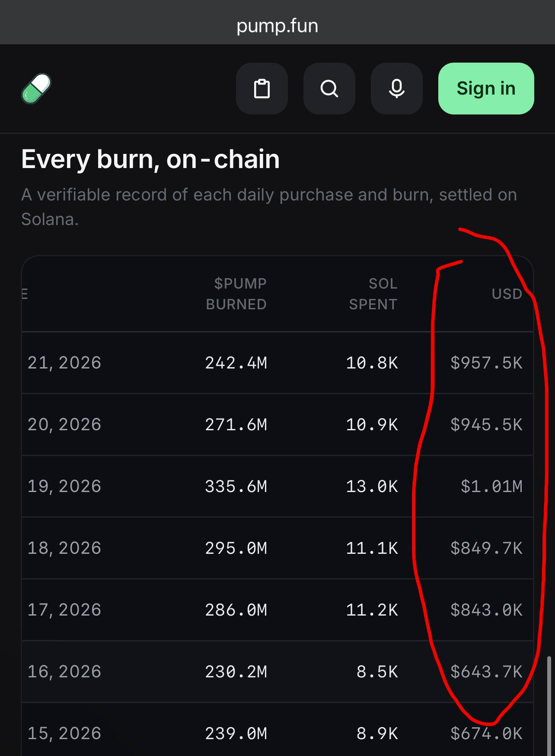Click the Sign in button
Image resolution: width=555 pixels, height=756 pixels.
tap(486, 89)
